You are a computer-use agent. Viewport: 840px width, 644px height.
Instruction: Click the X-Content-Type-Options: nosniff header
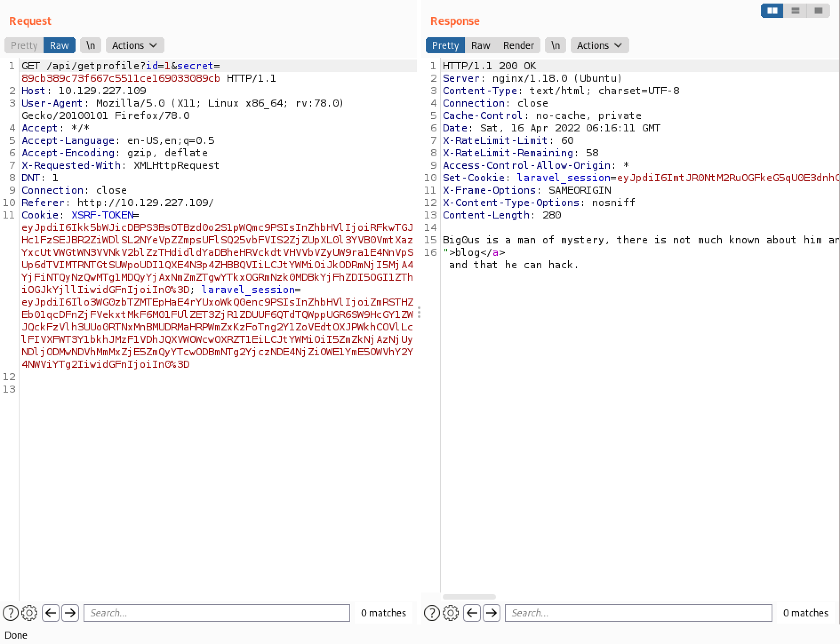pyautogui.click(x=539, y=203)
